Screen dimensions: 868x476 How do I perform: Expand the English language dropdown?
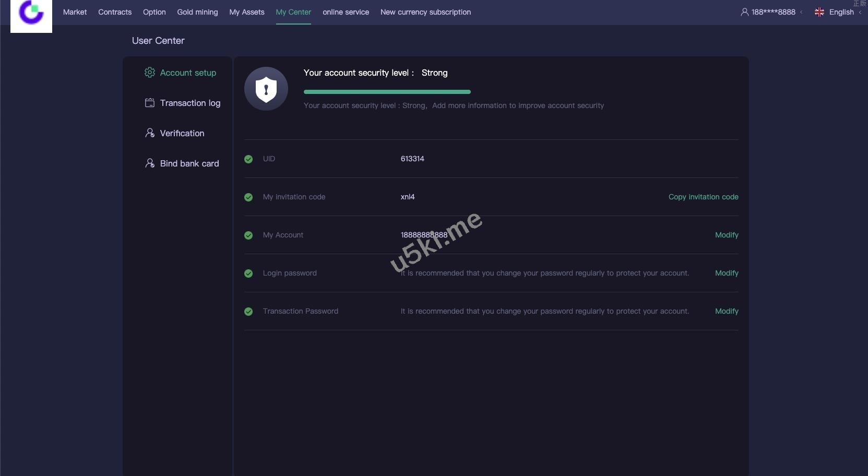(x=841, y=12)
